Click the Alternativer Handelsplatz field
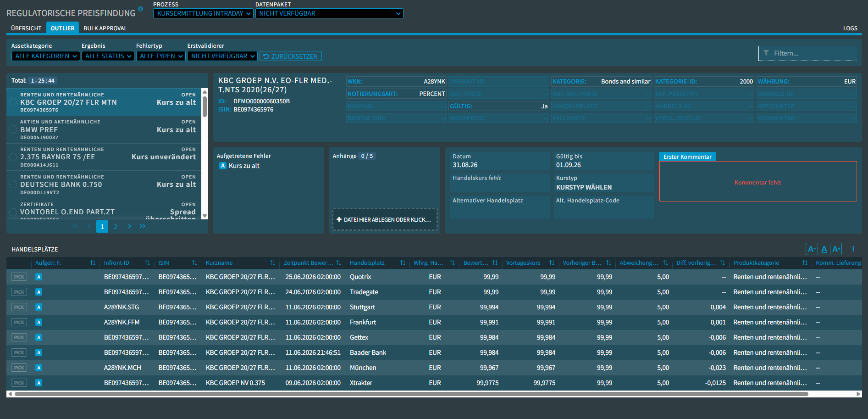The image size is (868, 419). (x=500, y=207)
